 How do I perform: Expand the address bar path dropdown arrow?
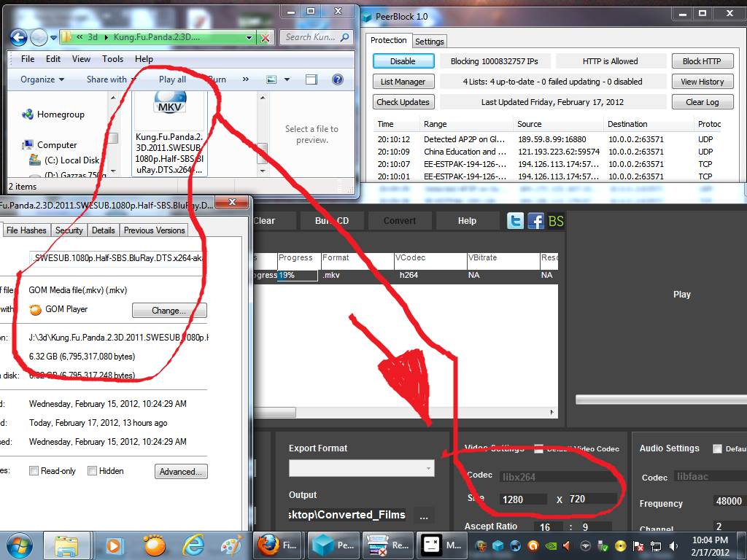point(249,37)
